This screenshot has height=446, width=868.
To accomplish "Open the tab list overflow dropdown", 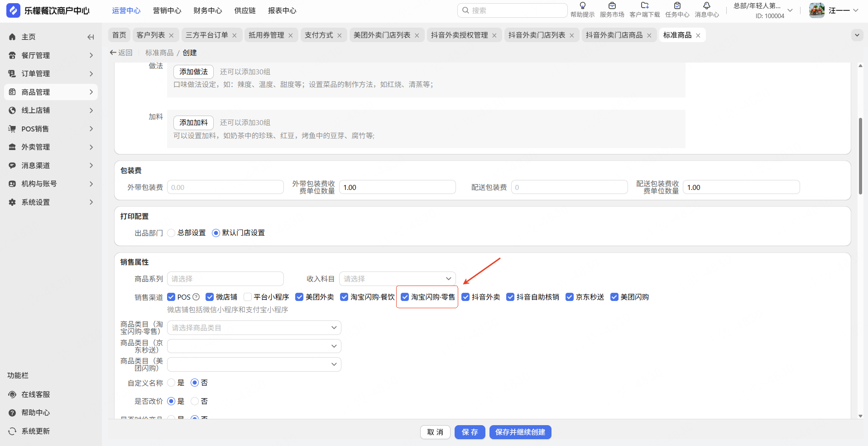I will pos(857,35).
